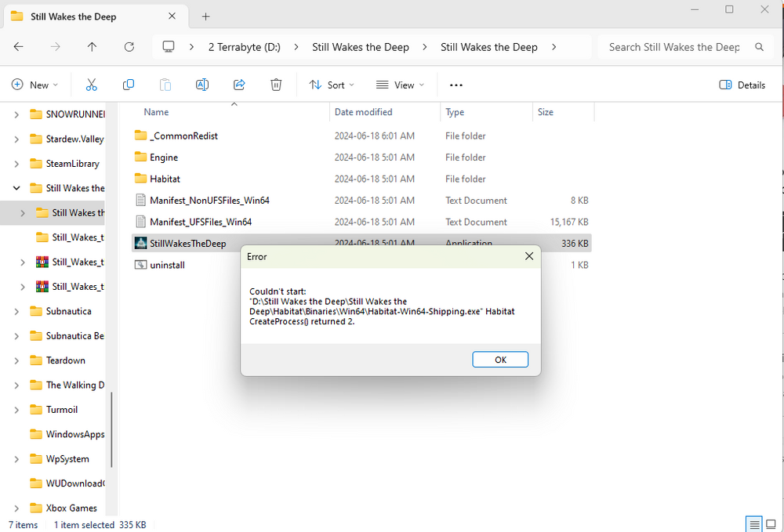Click the Delete trash can icon
The image size is (784, 532).
tap(276, 85)
